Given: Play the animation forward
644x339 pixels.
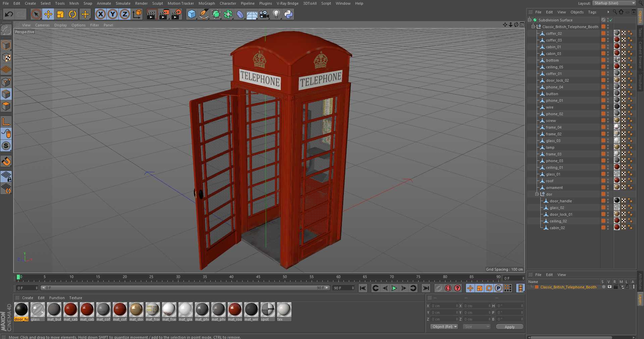Looking at the screenshot, I should tap(394, 288).
